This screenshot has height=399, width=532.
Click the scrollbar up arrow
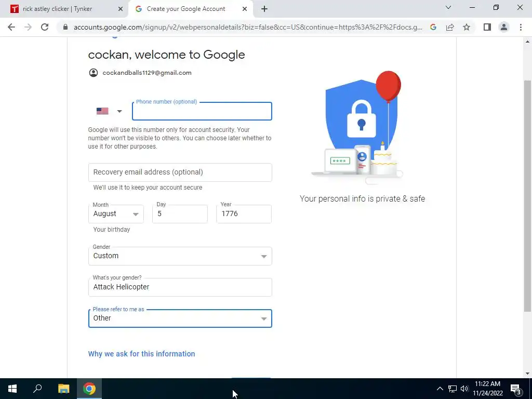528,42
